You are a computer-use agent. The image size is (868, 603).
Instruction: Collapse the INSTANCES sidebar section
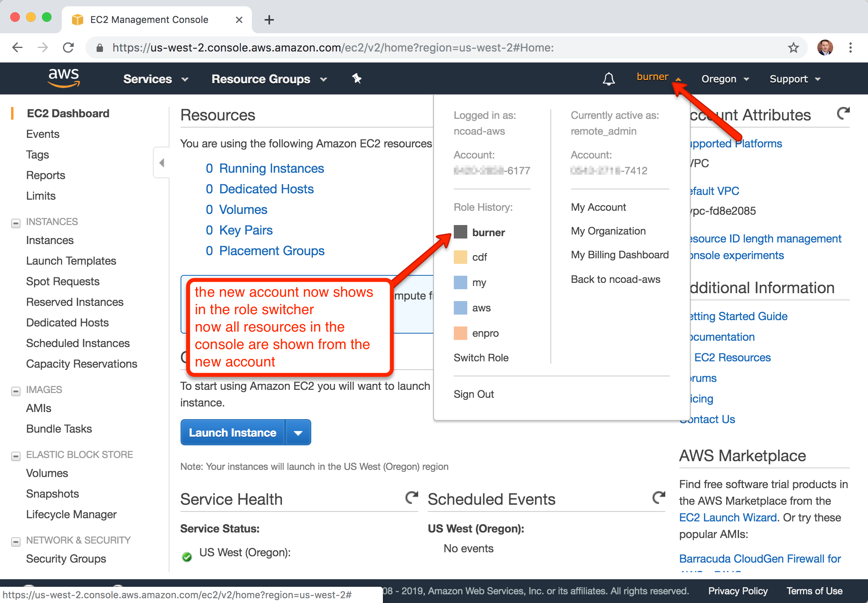(16, 223)
